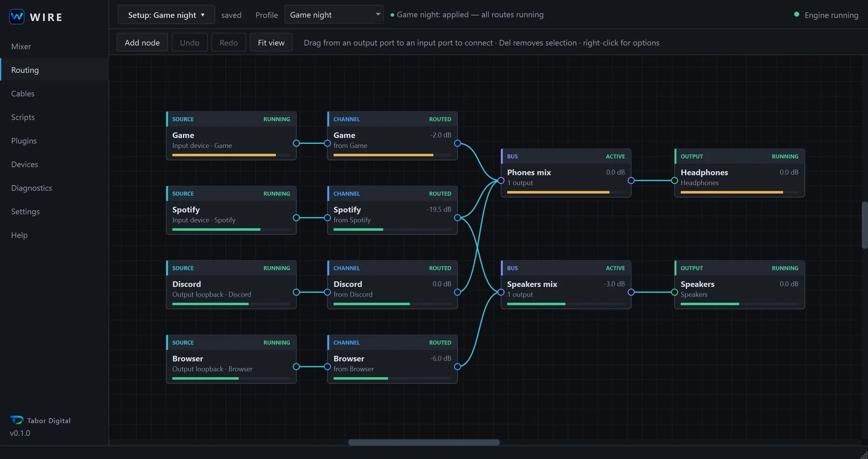Open the Devices section
Image resolution: width=868 pixels, height=459 pixels.
click(54, 165)
